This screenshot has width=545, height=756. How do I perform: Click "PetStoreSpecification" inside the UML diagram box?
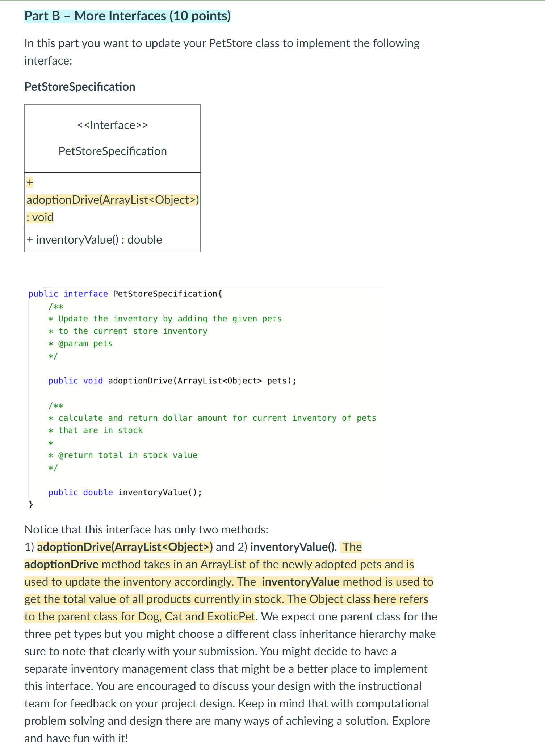pyautogui.click(x=113, y=151)
